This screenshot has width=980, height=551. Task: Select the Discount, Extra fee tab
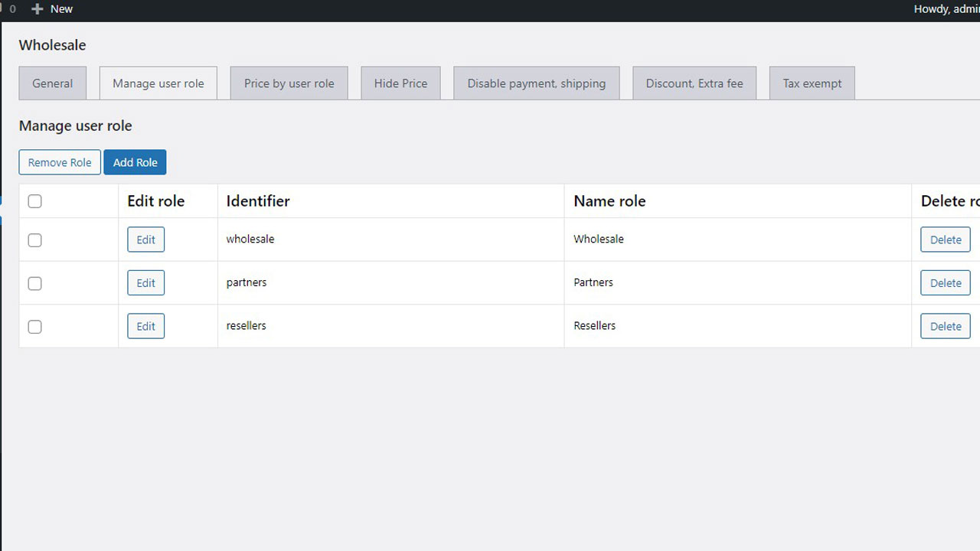[694, 83]
